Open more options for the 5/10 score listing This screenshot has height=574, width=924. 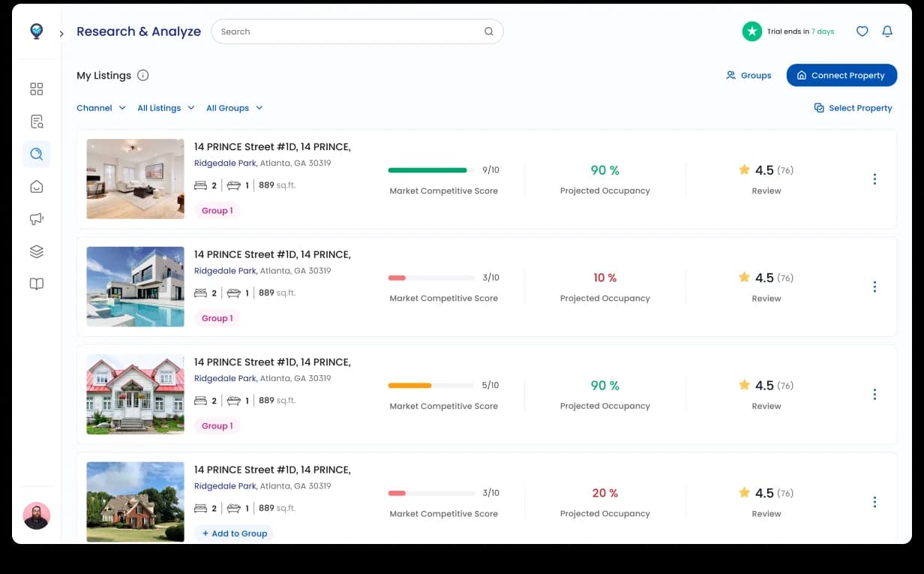click(874, 394)
